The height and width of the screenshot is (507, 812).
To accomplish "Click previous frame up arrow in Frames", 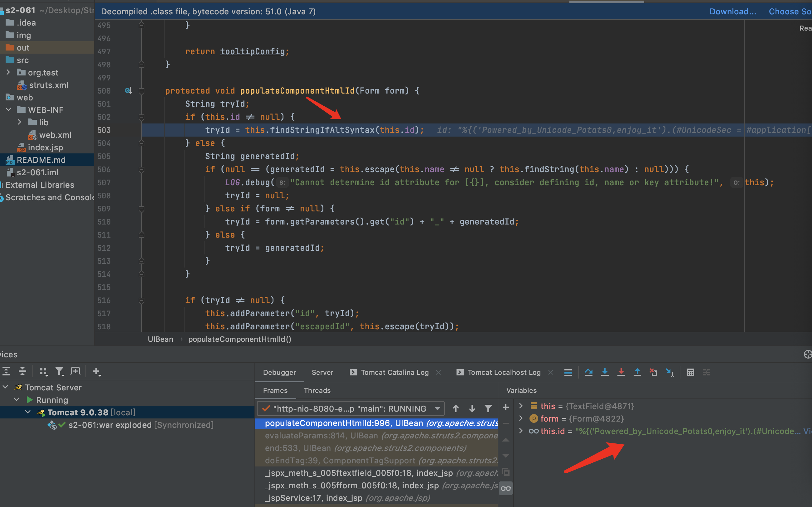I will click(456, 408).
